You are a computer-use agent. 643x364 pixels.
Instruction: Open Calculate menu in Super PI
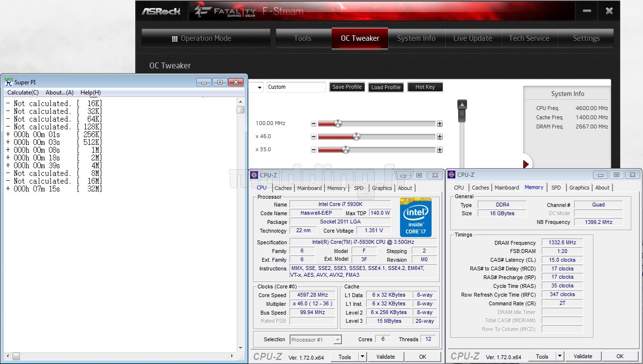point(23,93)
